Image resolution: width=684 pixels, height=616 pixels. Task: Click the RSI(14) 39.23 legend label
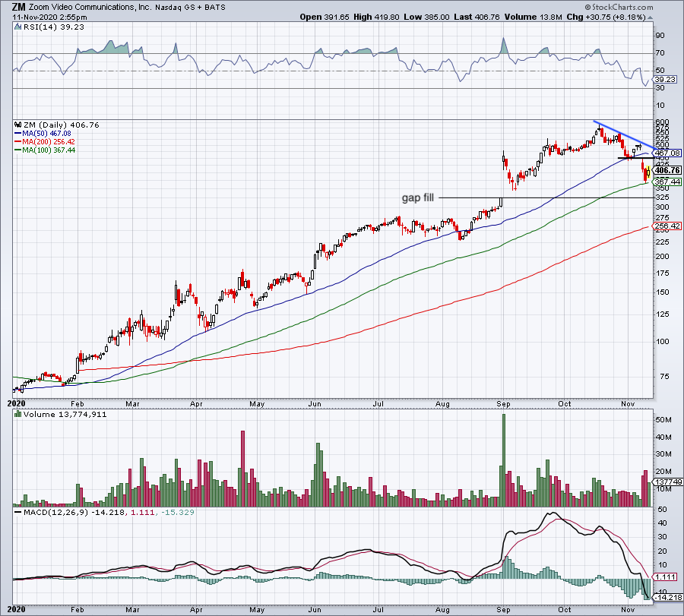53,27
